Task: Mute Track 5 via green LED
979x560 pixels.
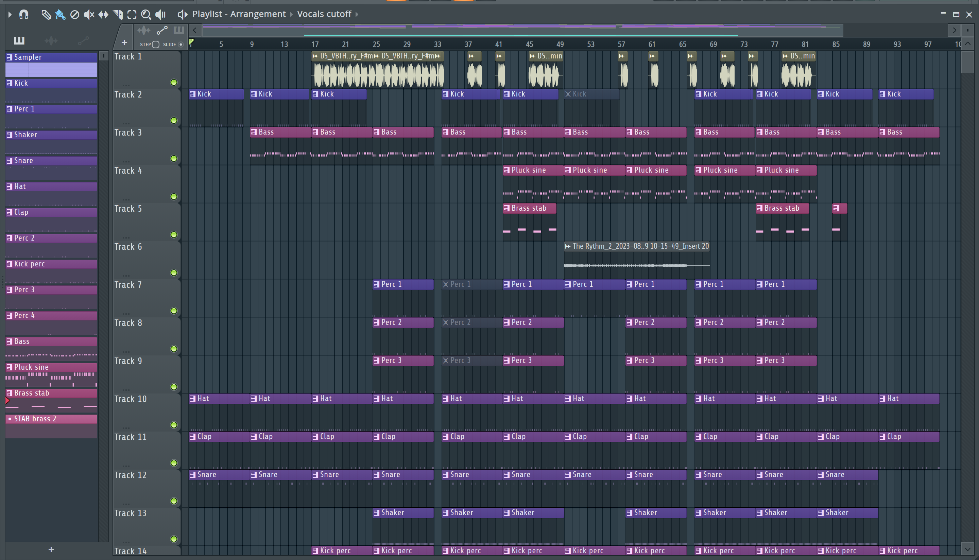Action: tap(174, 234)
